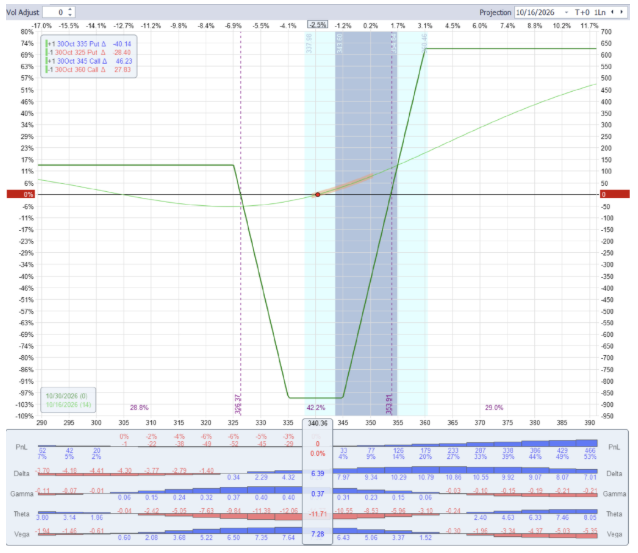Open the Projection date dropdown
Viewport: 638px width, 553px height.
click(x=566, y=13)
